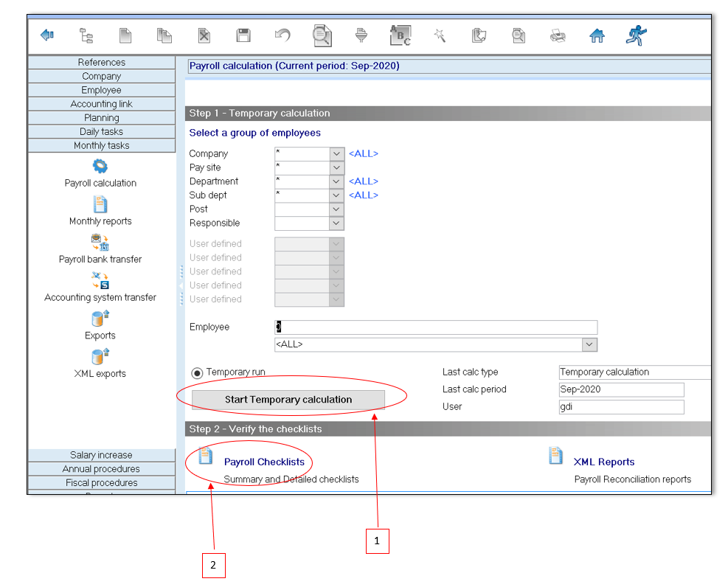The image size is (728, 587).
Task: Select the Temporary run radio button
Action: (197, 373)
